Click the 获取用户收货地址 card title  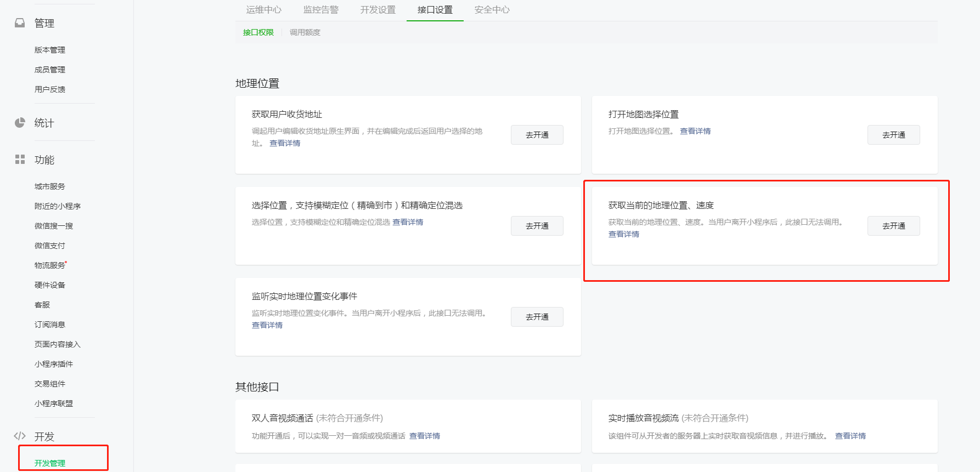click(x=287, y=114)
